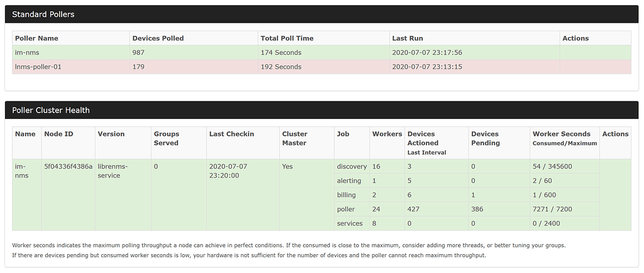Click the Worker Seconds column header
The height and width of the screenshot is (273, 644).
point(562,134)
